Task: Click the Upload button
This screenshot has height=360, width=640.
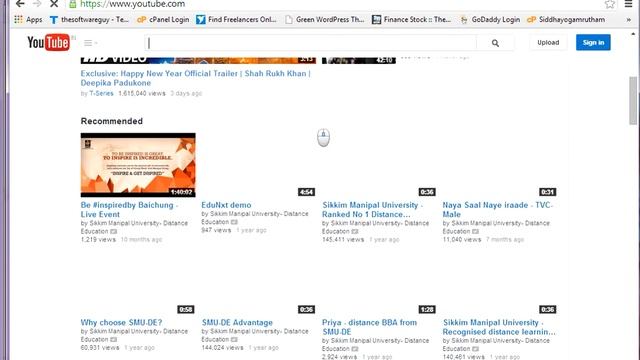Action: (548, 42)
